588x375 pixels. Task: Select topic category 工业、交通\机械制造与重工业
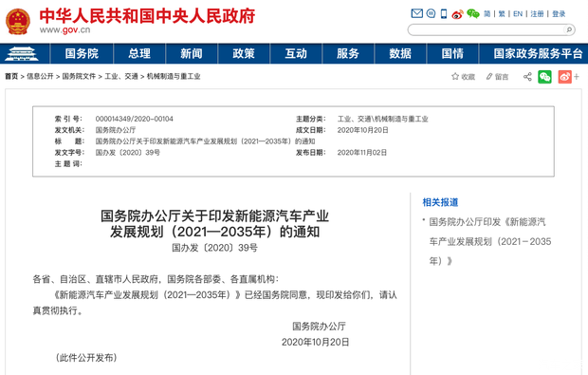click(382, 119)
